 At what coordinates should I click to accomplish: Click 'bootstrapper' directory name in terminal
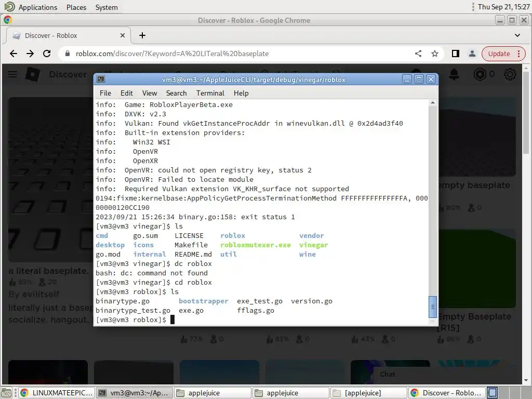coord(204,301)
